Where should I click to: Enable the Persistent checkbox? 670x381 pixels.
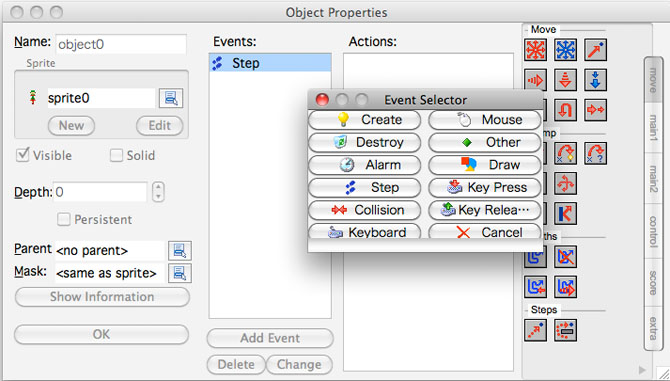(64, 220)
